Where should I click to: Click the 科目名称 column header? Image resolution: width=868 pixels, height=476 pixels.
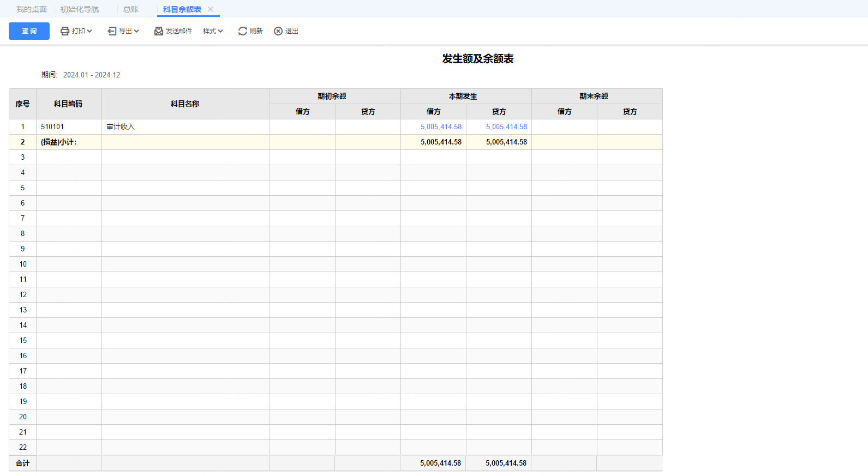pos(185,104)
